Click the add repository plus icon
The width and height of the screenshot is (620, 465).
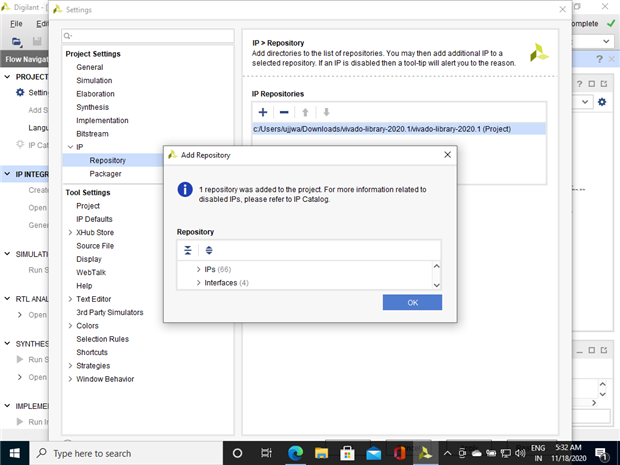pos(263,112)
